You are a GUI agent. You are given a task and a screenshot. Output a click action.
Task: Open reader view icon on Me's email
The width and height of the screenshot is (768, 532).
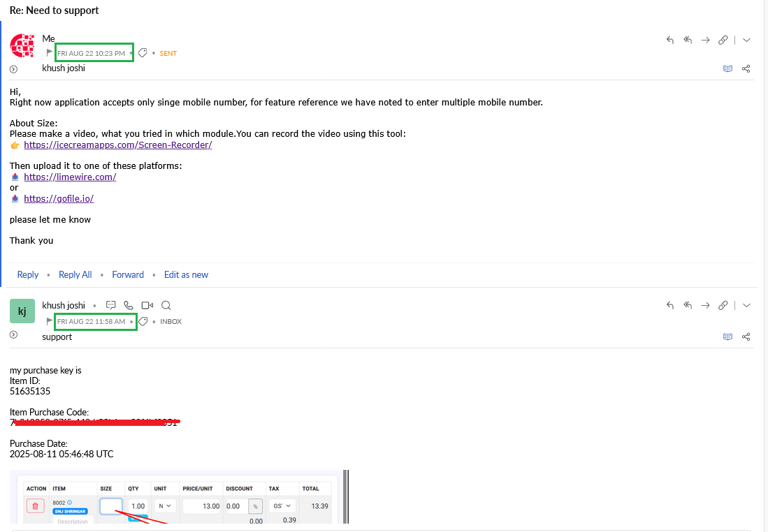click(x=728, y=68)
